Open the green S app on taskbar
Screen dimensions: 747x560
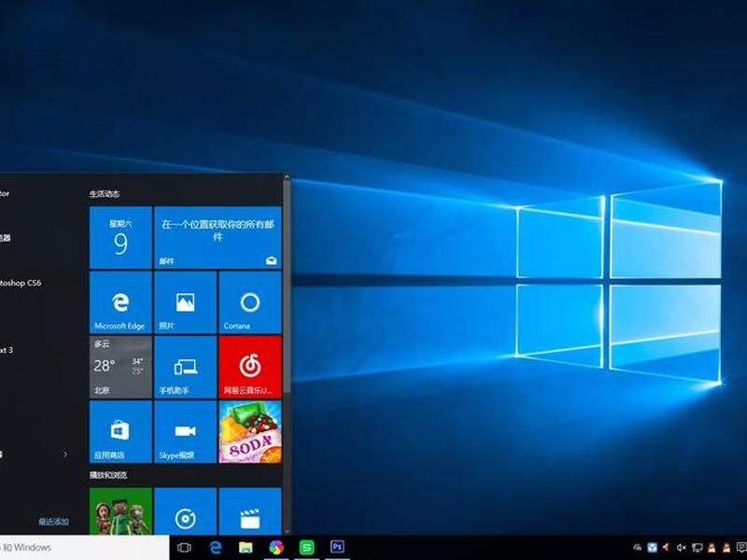[306, 548]
